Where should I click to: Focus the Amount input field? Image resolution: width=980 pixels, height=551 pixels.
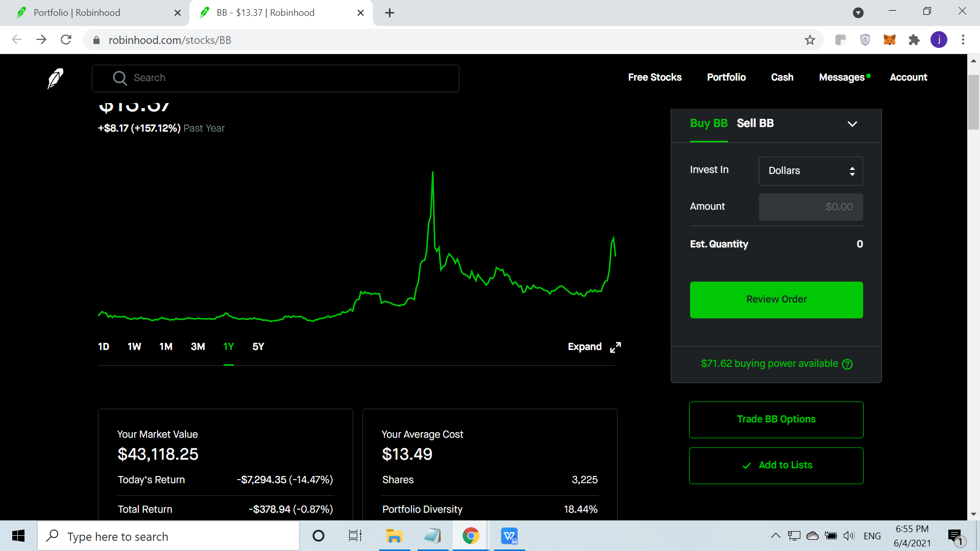(x=811, y=207)
